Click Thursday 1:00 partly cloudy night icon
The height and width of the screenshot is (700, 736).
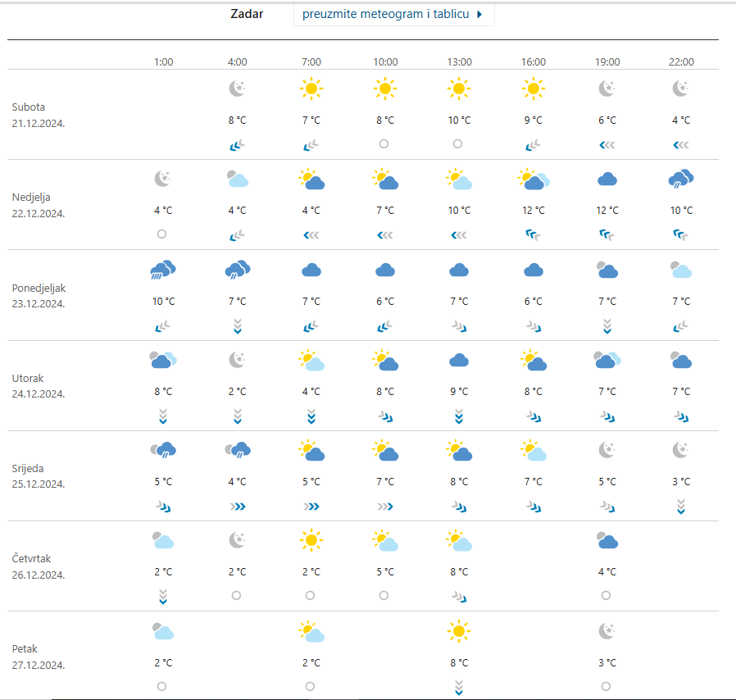(x=163, y=540)
